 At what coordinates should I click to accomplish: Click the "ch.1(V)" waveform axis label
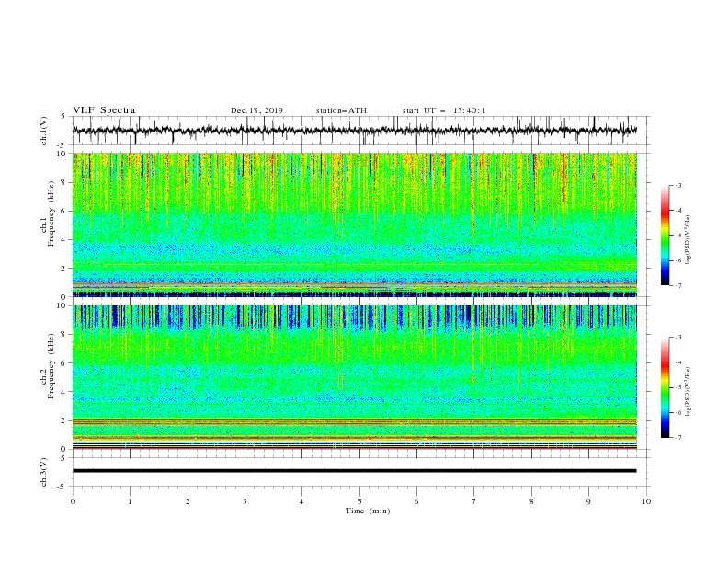[44, 131]
